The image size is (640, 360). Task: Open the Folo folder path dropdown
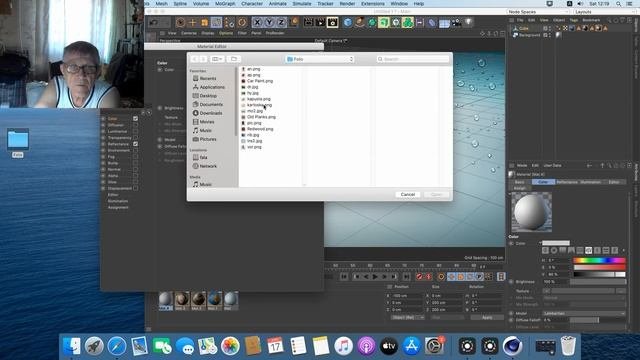pyautogui.click(x=320, y=59)
